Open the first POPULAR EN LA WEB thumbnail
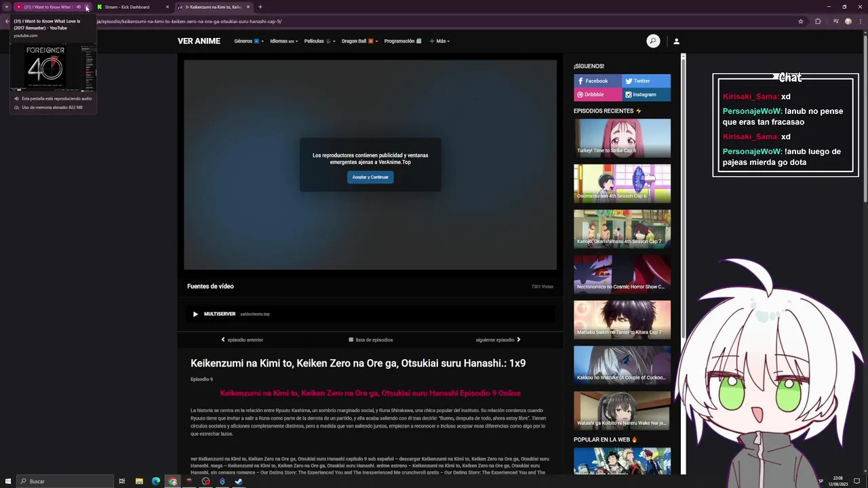This screenshot has height=488, width=868. (623, 461)
